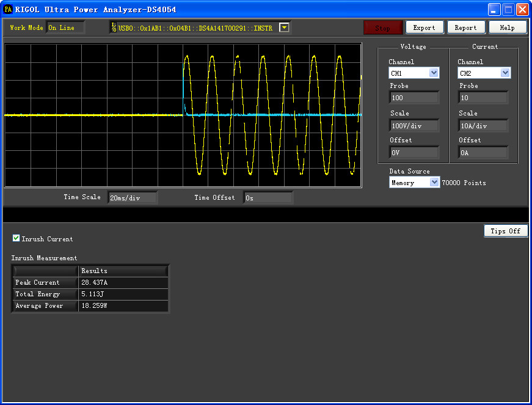This screenshot has width=532, height=405.
Task: Click the Voltage Probe field showing 100
Action: (x=414, y=98)
